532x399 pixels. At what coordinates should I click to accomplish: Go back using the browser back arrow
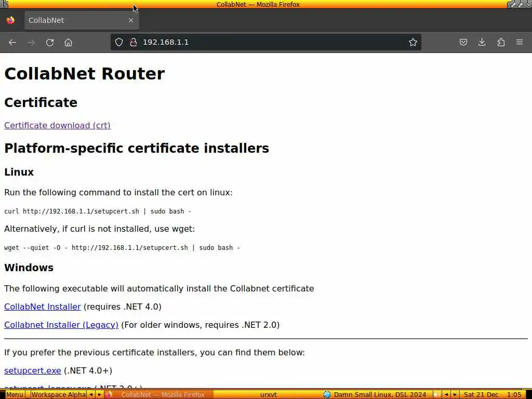(12, 43)
